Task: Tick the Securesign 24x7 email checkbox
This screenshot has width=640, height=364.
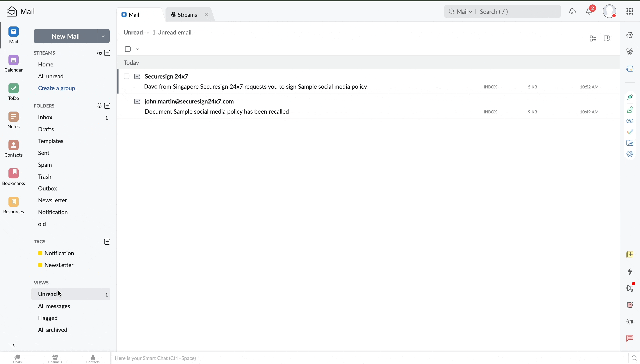Action: point(127,76)
